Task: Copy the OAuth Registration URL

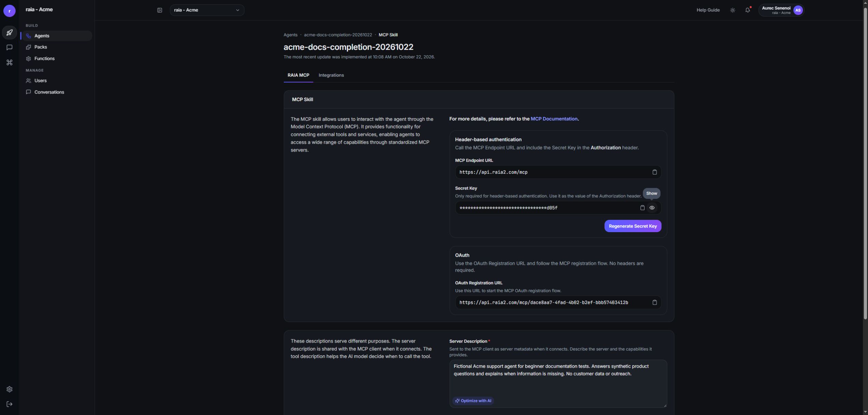Action: (654, 303)
